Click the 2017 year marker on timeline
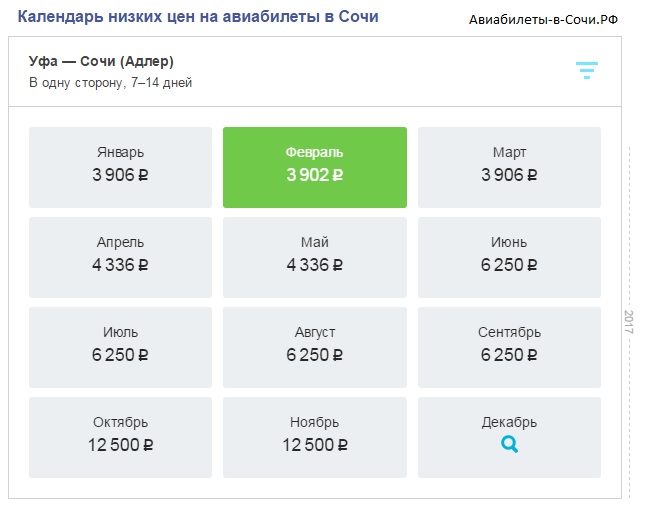The width and height of the screenshot is (648, 510). tap(629, 322)
